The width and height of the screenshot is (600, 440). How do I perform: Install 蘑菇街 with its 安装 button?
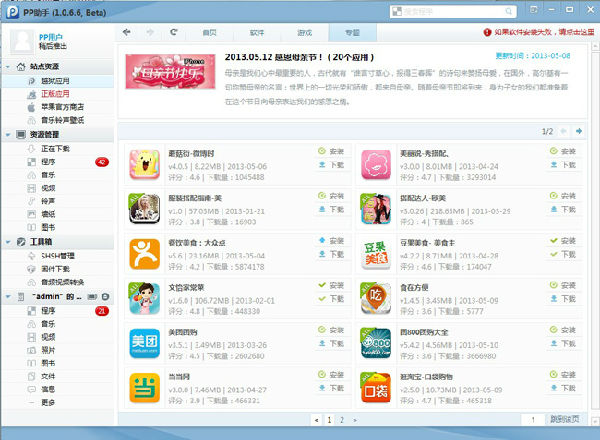[x=331, y=151]
